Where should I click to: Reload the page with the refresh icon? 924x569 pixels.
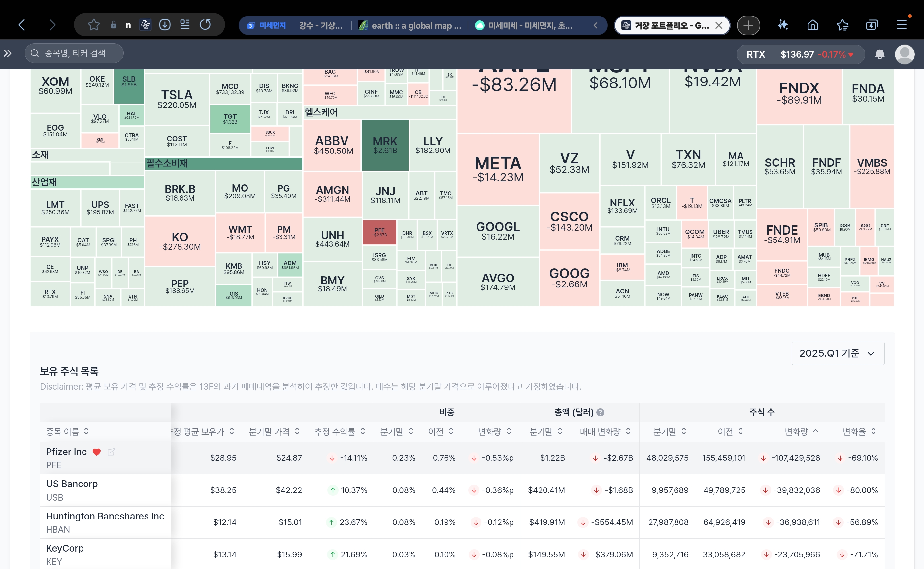click(205, 25)
